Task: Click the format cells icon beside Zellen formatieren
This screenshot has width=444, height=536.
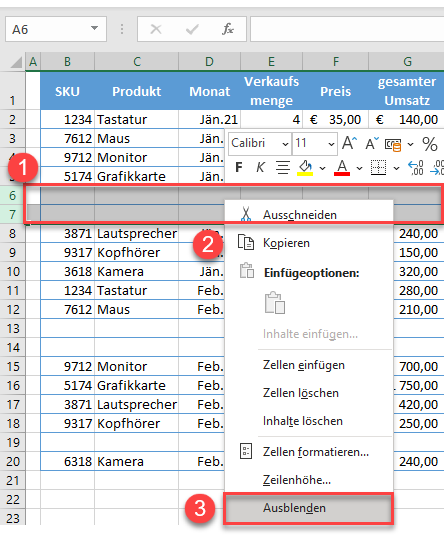Action: tap(246, 451)
